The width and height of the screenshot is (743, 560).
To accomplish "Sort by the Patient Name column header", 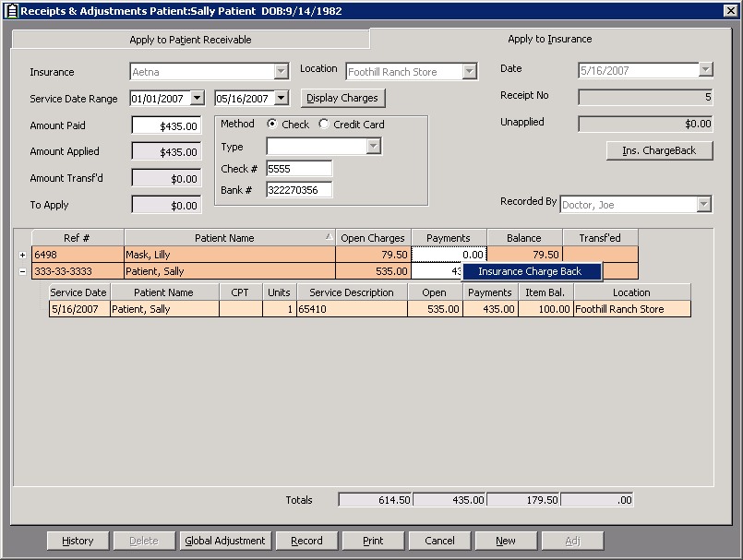I will 224,238.
